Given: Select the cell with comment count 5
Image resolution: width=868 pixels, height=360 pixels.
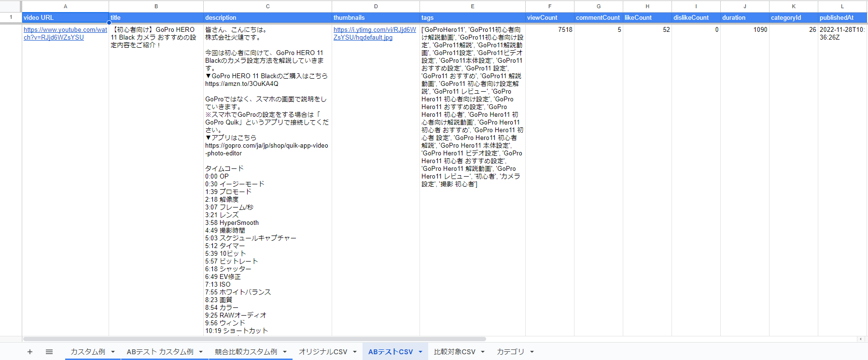Looking at the screenshot, I should (x=599, y=180).
